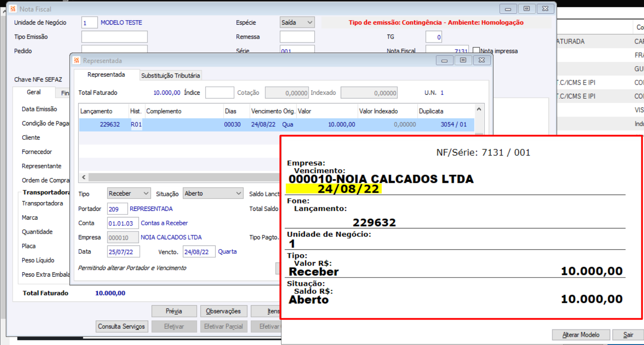
Task: Select the TG field containing 0
Action: pos(434,37)
